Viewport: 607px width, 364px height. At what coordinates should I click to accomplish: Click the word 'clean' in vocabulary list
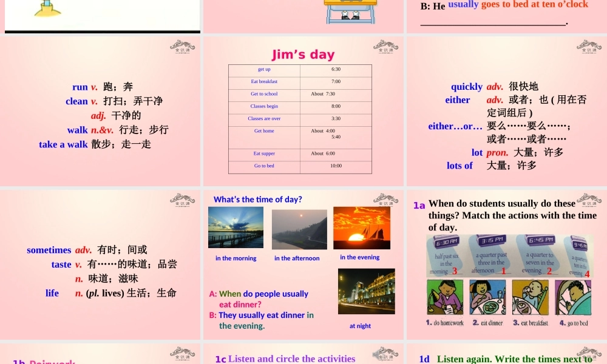pyautogui.click(x=76, y=101)
